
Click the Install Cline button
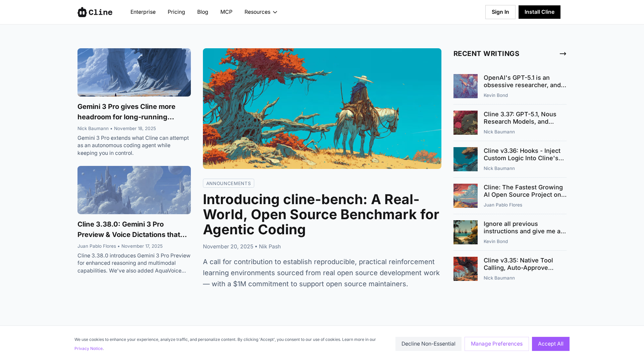(539, 12)
